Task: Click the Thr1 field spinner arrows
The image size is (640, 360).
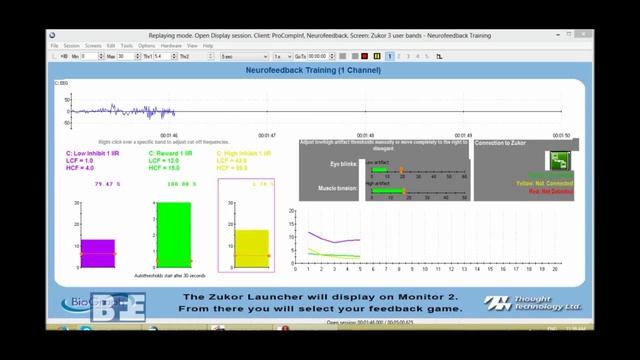Action: point(174,56)
